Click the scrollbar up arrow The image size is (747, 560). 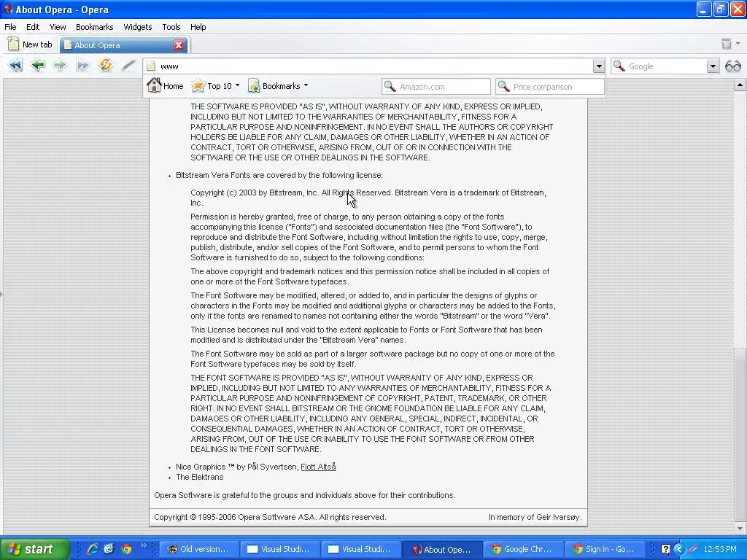[740, 85]
